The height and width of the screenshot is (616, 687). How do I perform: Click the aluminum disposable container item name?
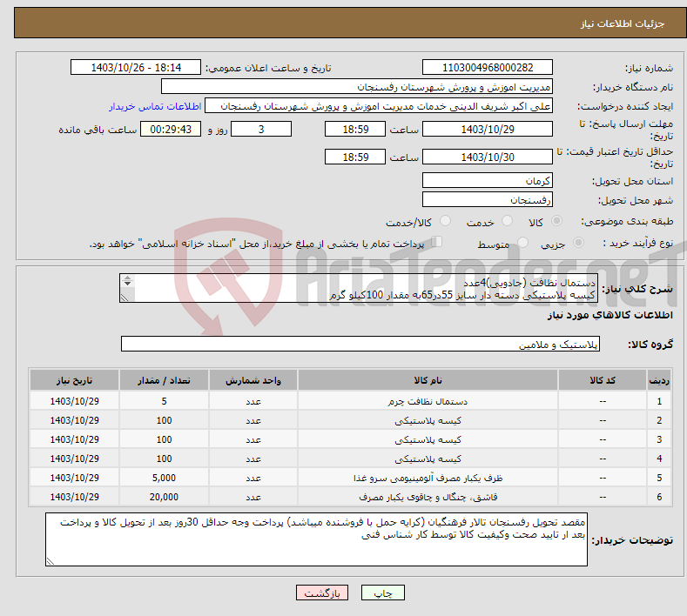428,478
